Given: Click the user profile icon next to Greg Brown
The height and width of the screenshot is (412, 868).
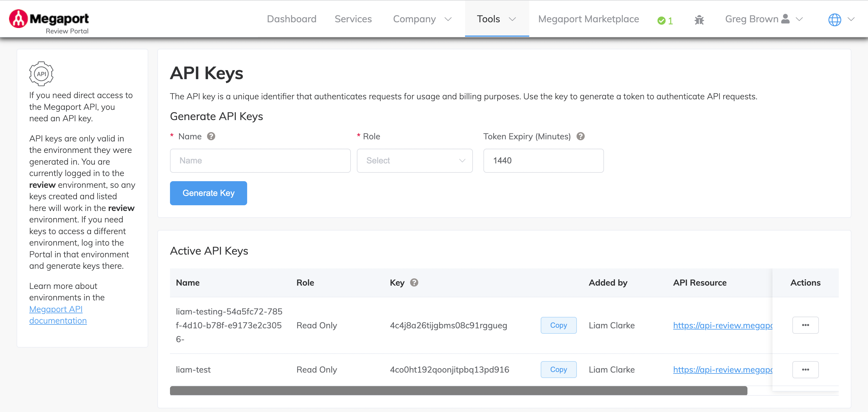Looking at the screenshot, I should (x=785, y=19).
